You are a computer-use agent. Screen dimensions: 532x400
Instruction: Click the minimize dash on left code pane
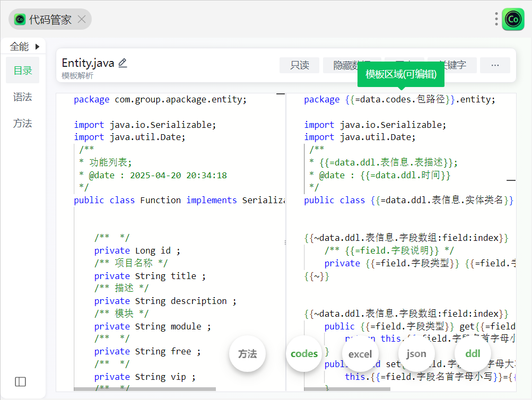[x=281, y=94]
